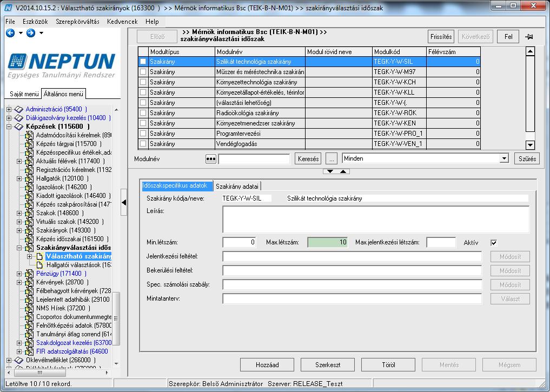This screenshot has height=392, width=550.
Task: Click the Hozzáad button
Action: [267, 364]
